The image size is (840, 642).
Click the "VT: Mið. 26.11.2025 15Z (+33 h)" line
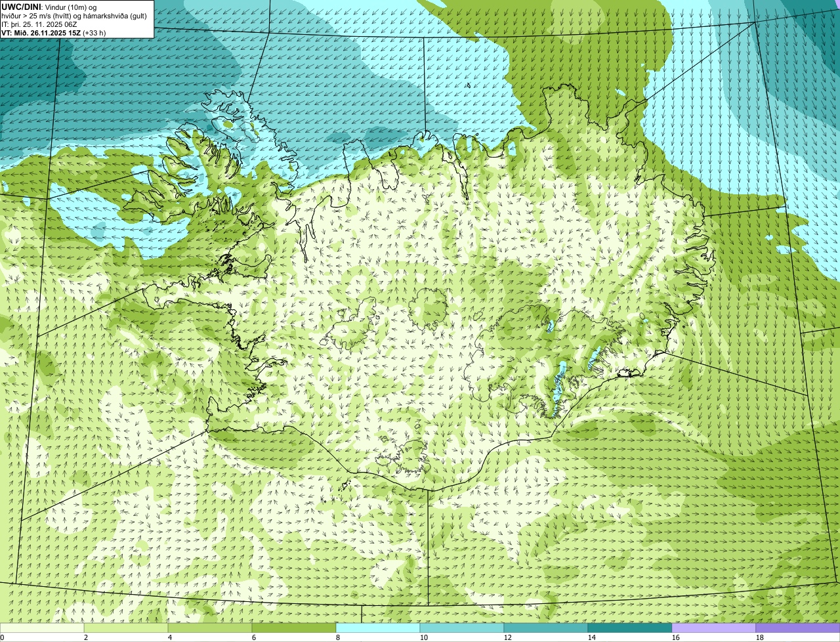coord(54,32)
